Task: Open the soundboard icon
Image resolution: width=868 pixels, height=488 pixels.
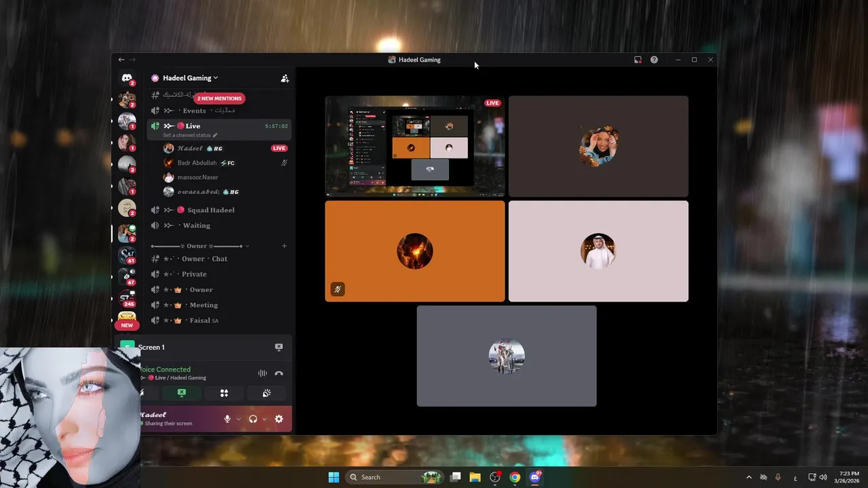Action: tap(267, 393)
